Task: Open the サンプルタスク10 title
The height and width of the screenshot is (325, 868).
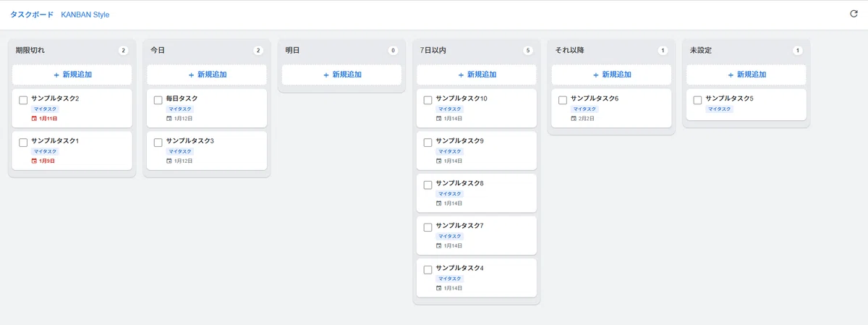Action: tap(461, 98)
